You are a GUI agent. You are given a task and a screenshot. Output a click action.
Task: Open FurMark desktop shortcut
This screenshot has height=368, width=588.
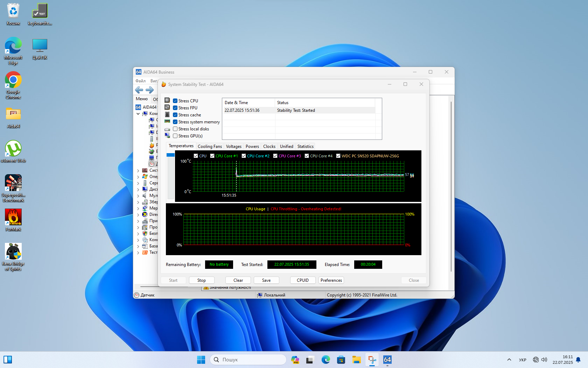pos(13,220)
